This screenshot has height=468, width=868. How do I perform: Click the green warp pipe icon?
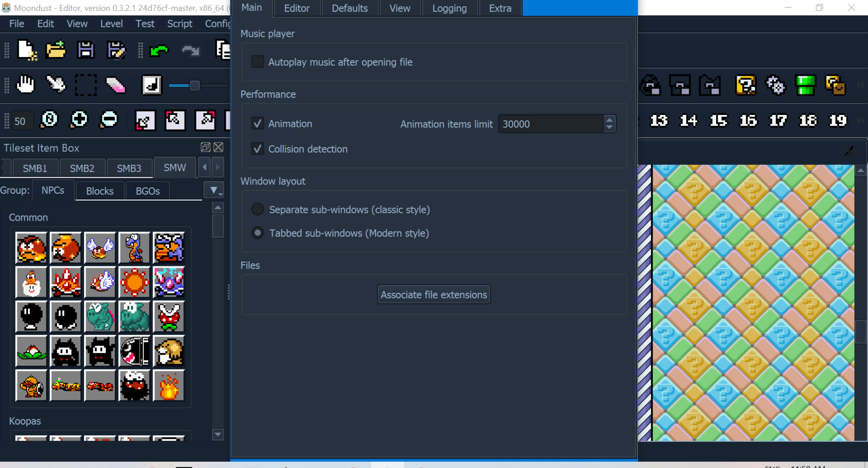tap(805, 85)
